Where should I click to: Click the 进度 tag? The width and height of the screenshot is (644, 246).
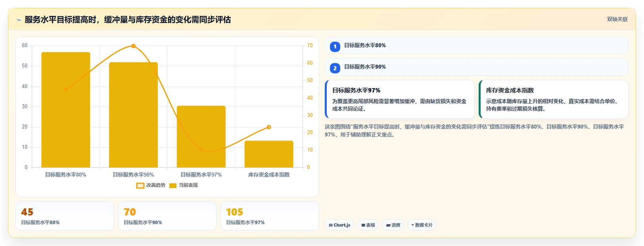[393, 225]
